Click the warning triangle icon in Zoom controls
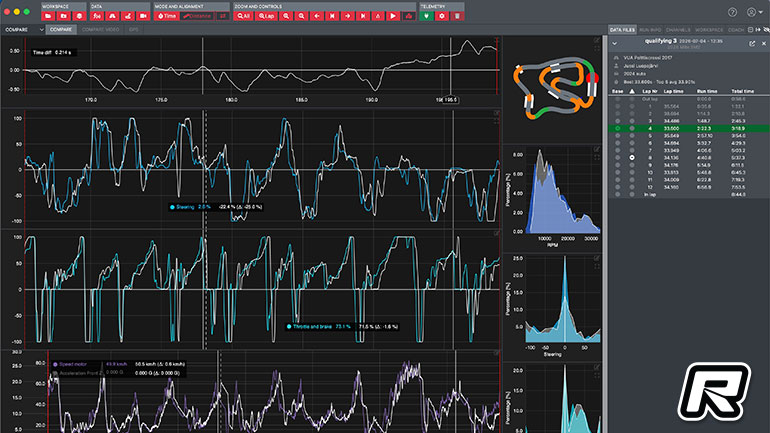This screenshot has width=770, height=433. point(378,16)
